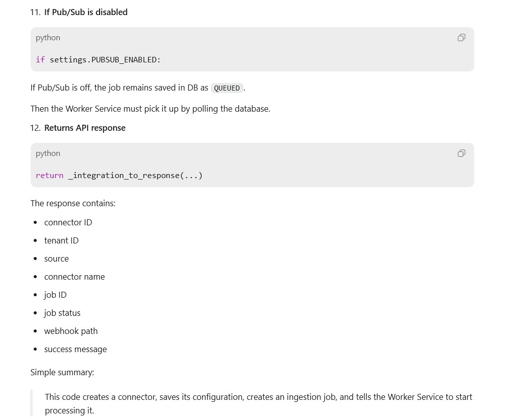Click the 'connector name' bullet item
The image size is (523, 420).
(74, 277)
